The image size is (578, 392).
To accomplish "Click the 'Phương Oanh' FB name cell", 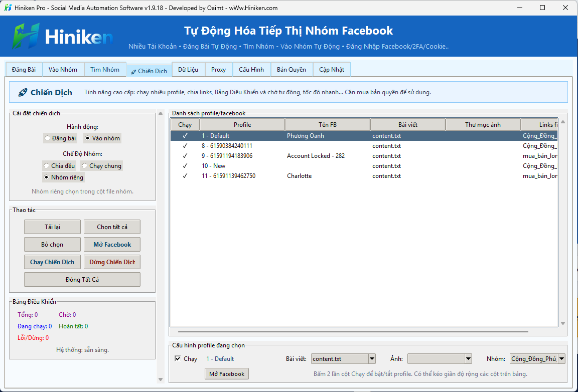I will (305, 135).
